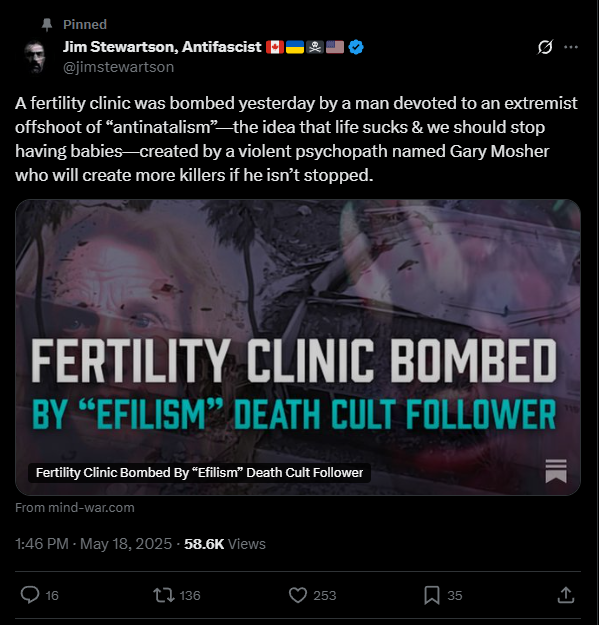Image resolution: width=599 pixels, height=625 pixels.
Task: Open Jim Stewartson's profile avatar
Action: coord(34,57)
